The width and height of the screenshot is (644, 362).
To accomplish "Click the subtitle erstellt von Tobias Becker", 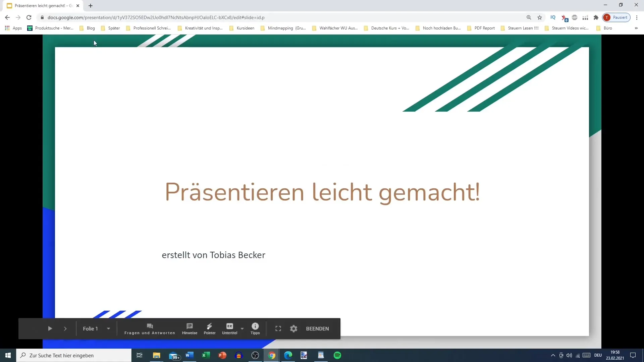I will coord(214,255).
